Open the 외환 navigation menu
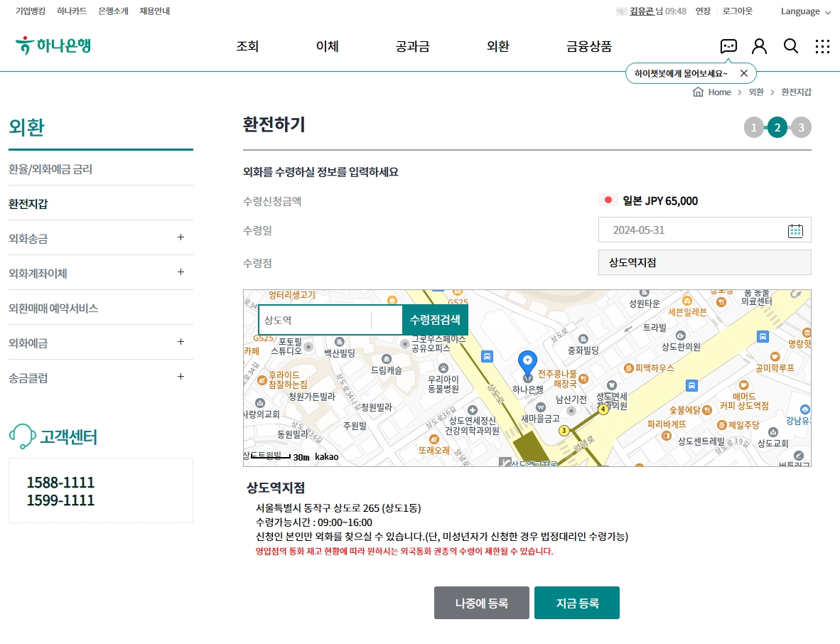The width and height of the screenshot is (840, 644). [x=497, y=45]
